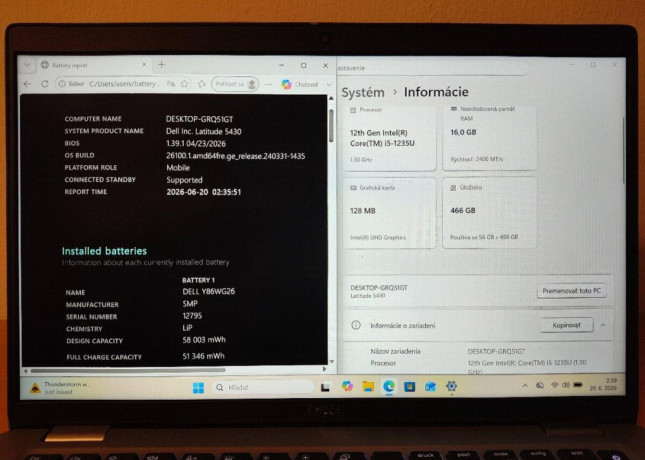This screenshot has width=645, height=460.
Task: Select Dell Inc. Latitude 5430 text
Action: (x=204, y=131)
